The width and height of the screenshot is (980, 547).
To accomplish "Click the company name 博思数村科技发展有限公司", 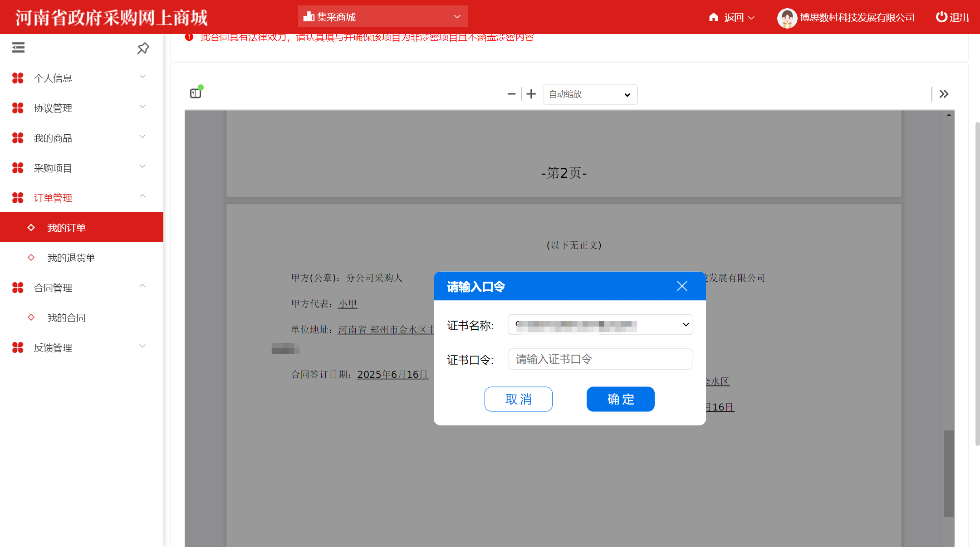I will pyautogui.click(x=857, y=17).
